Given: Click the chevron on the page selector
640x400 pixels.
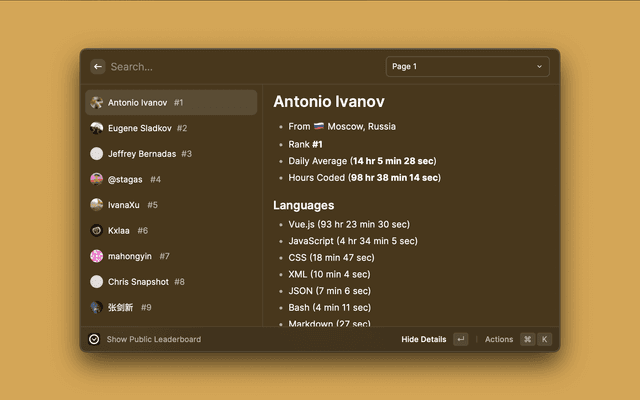Looking at the screenshot, I should pyautogui.click(x=539, y=67).
